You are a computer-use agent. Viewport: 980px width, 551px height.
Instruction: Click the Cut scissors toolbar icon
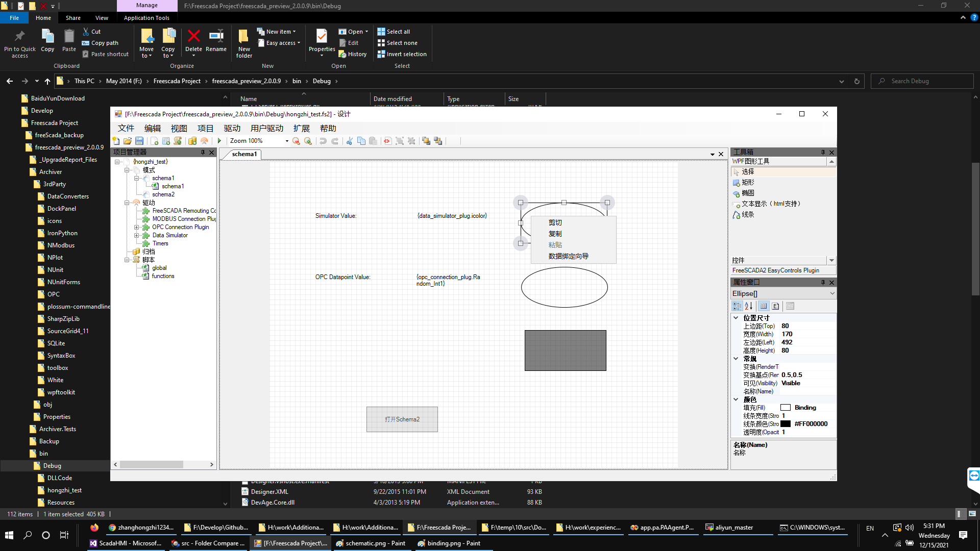click(x=350, y=141)
